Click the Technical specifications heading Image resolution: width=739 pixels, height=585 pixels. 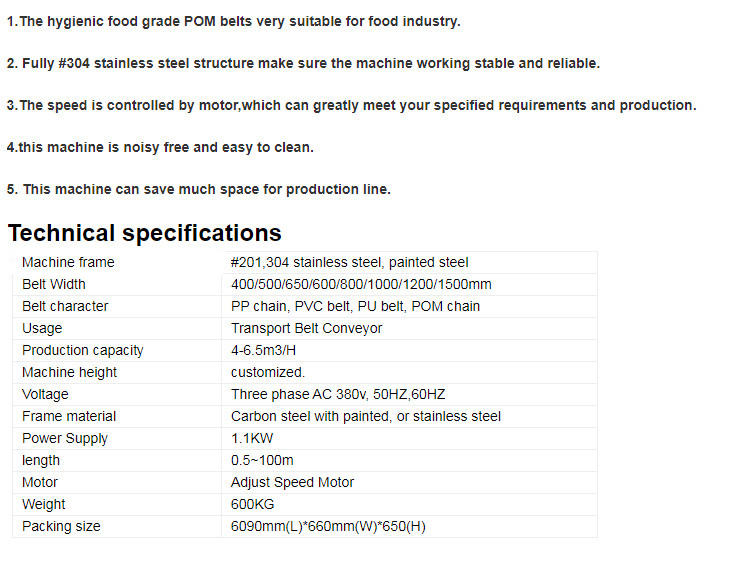pos(145,233)
